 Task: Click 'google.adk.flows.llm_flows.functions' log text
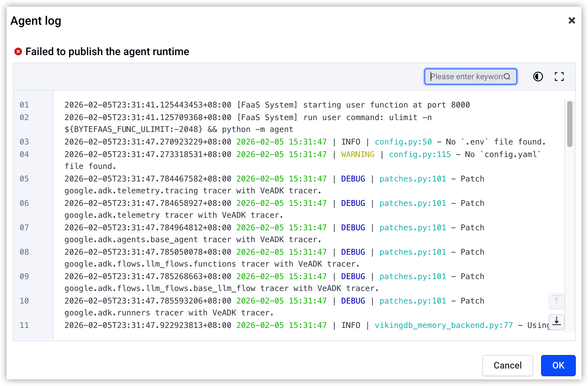(150, 264)
